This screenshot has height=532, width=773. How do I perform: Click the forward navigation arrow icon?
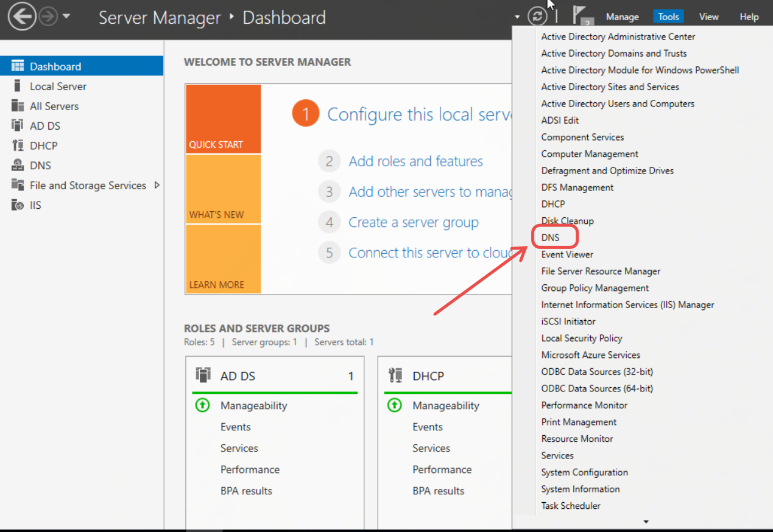(48, 17)
